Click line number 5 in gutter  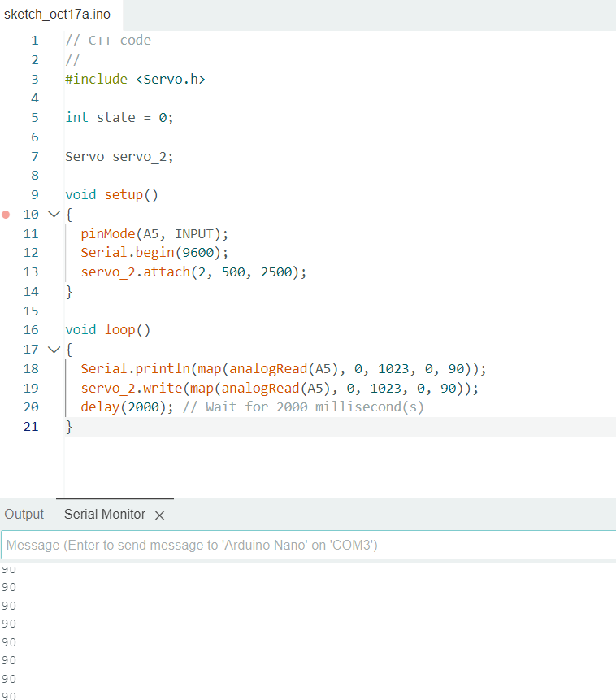(35, 118)
